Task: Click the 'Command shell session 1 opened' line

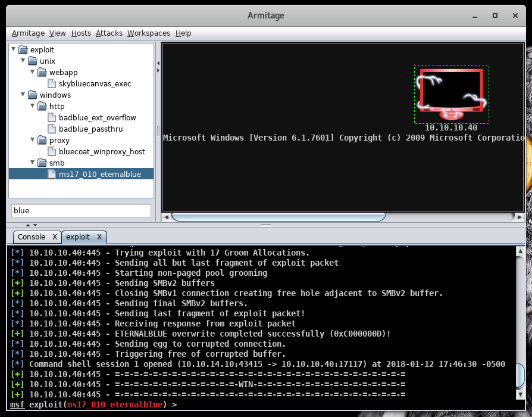Action: (258, 364)
